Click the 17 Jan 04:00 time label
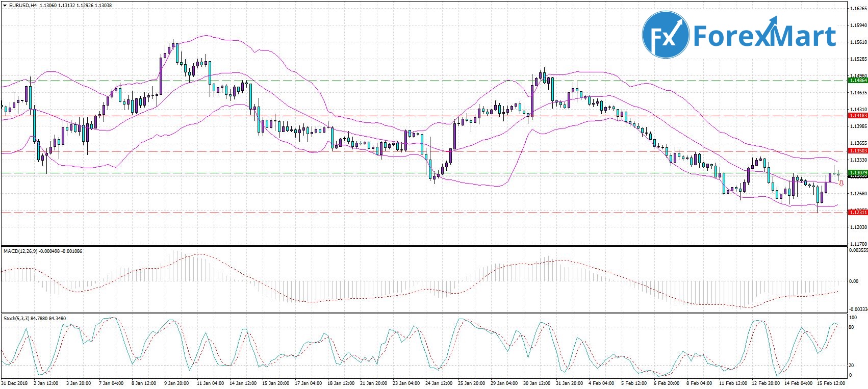This screenshot has height=389, width=868. tap(309, 383)
